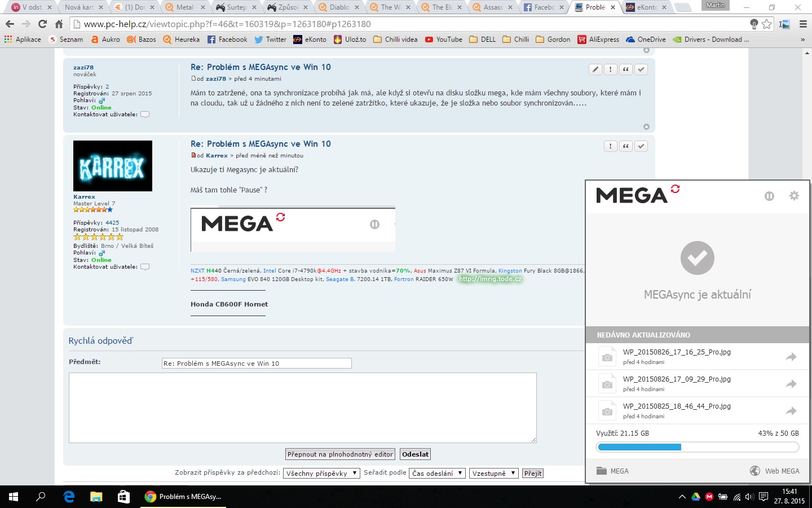This screenshot has width=812, height=508.
Task: Open the YouTube bookmark
Action: pyautogui.click(x=444, y=40)
